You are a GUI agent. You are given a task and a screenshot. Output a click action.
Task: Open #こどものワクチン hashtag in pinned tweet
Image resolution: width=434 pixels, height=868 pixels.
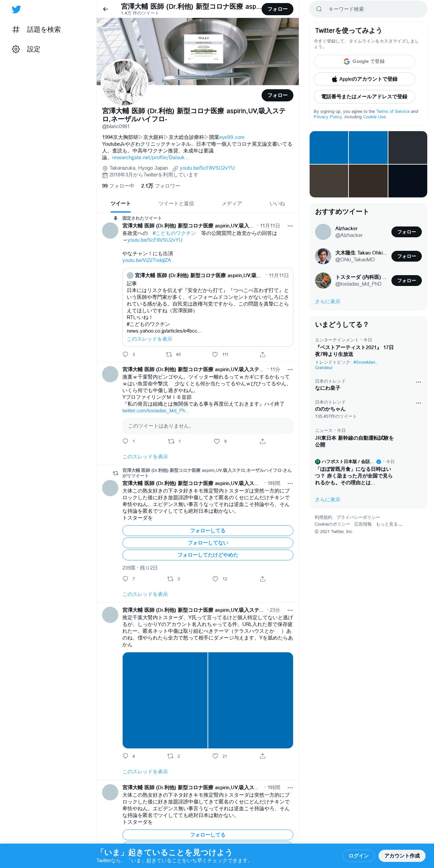tap(174, 233)
